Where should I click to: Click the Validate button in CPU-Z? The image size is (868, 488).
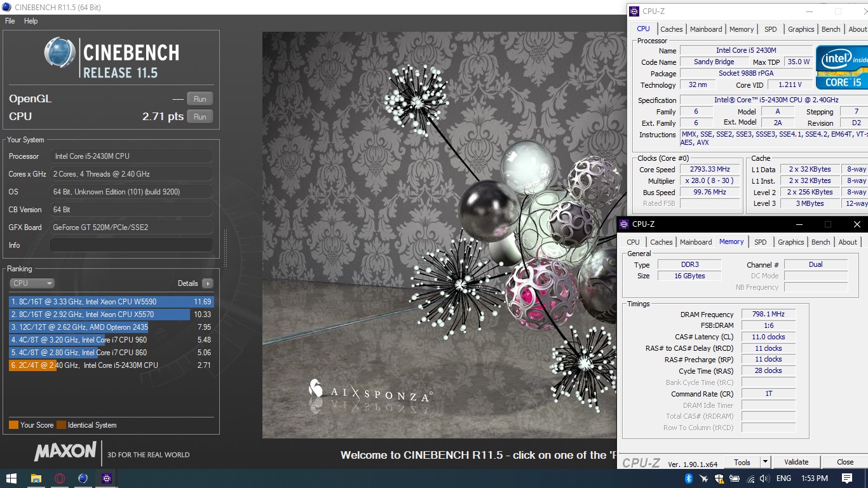pyautogui.click(x=796, y=462)
